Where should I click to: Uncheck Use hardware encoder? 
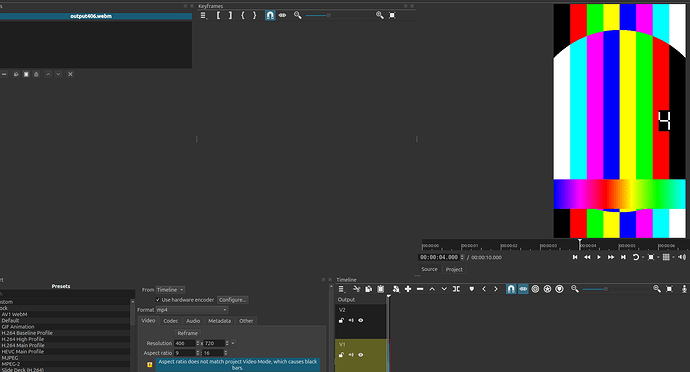[158, 300]
